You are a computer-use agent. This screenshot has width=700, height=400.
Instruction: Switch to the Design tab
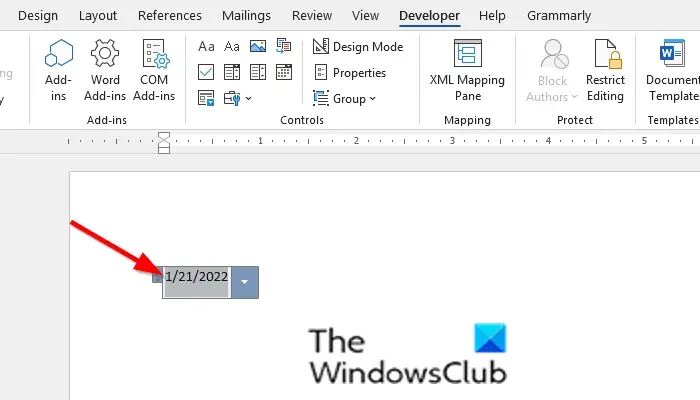click(38, 16)
